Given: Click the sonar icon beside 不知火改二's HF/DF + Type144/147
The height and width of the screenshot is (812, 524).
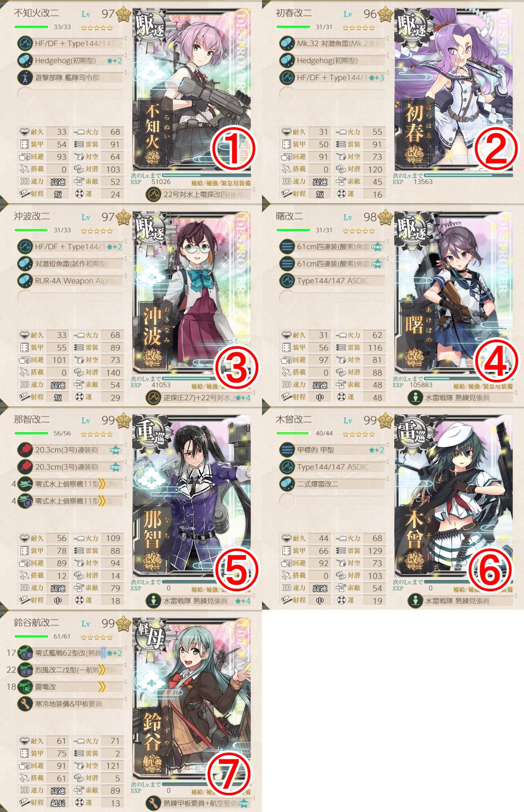Looking at the screenshot, I should pyautogui.click(x=25, y=44).
